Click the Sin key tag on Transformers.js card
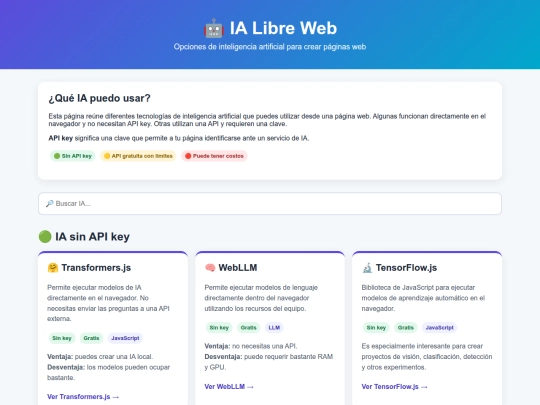This screenshot has height=405, width=540. [x=62, y=338]
